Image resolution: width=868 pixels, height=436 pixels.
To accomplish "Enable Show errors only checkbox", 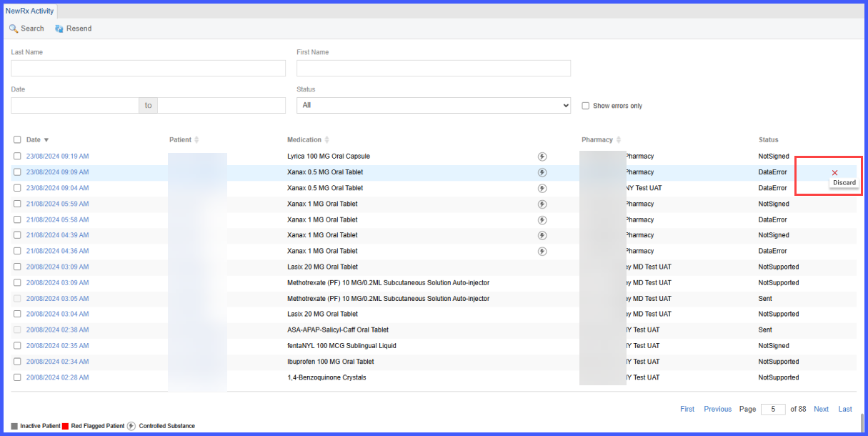I will point(586,106).
